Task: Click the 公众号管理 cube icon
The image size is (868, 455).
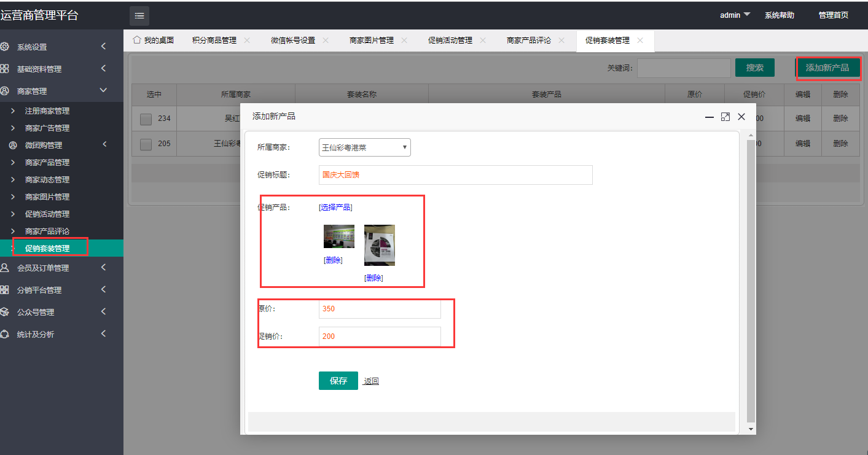Action: tap(5, 312)
